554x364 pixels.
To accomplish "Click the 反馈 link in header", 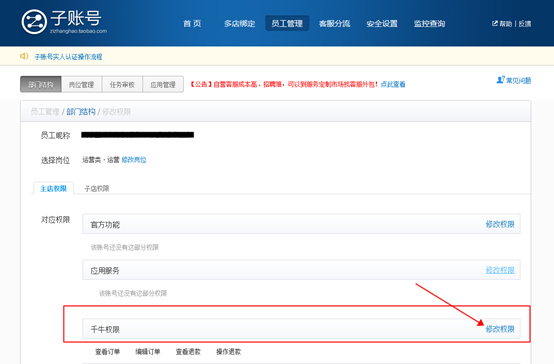I will [x=525, y=24].
